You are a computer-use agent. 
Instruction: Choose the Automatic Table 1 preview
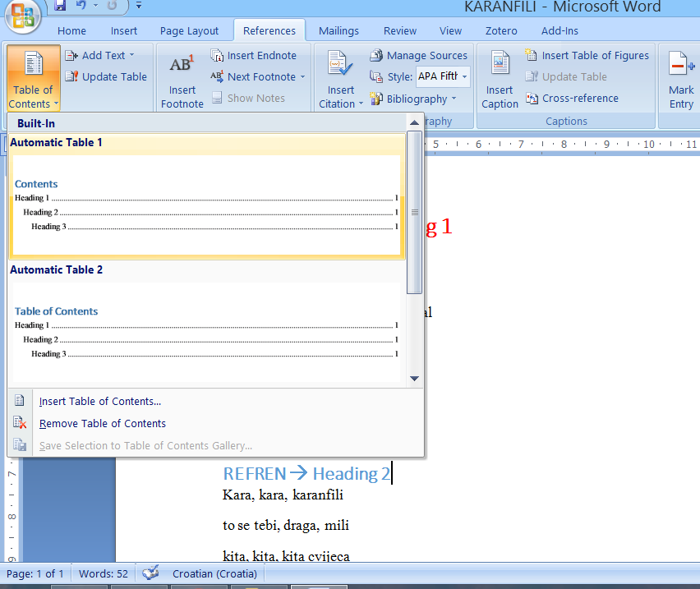click(x=207, y=196)
